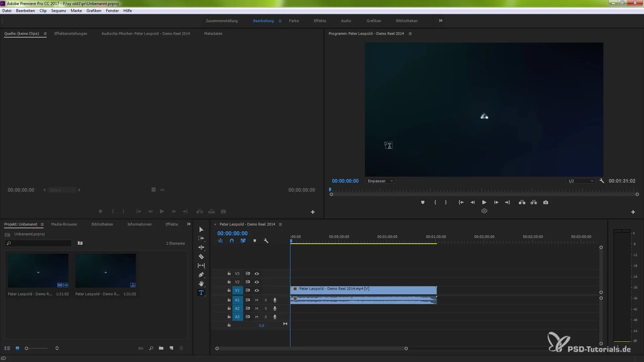Image resolution: width=644 pixels, height=362 pixels.
Task: Open playback resolution 1/2 dropdown
Action: pos(581,181)
